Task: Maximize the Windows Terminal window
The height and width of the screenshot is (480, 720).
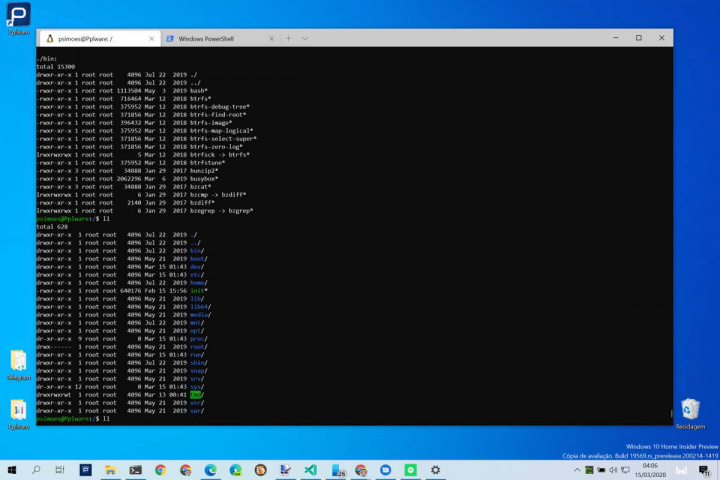Action: click(638, 38)
